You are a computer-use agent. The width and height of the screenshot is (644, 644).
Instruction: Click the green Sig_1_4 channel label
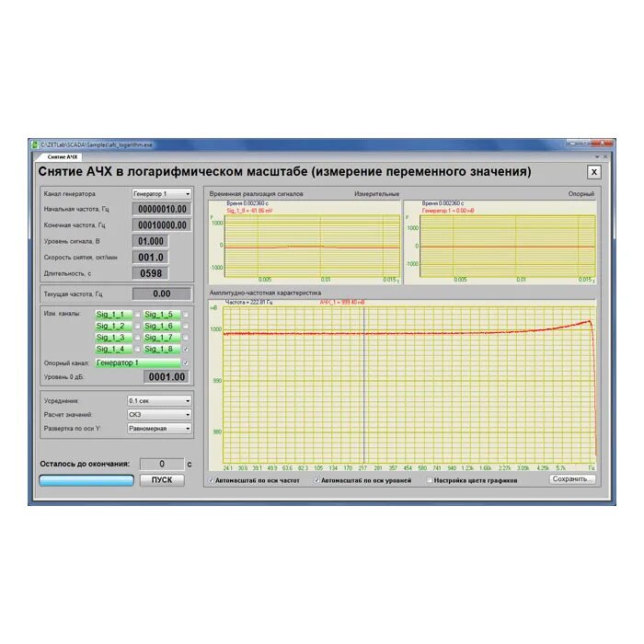113,349
